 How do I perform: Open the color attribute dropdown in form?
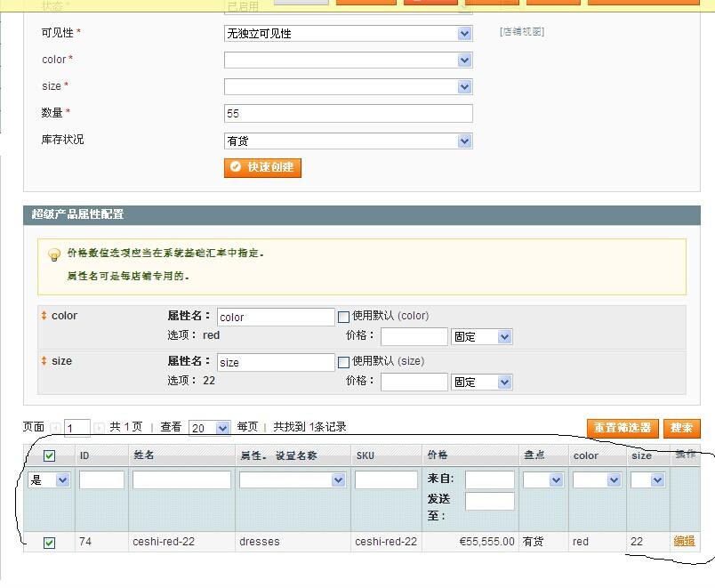coord(348,60)
